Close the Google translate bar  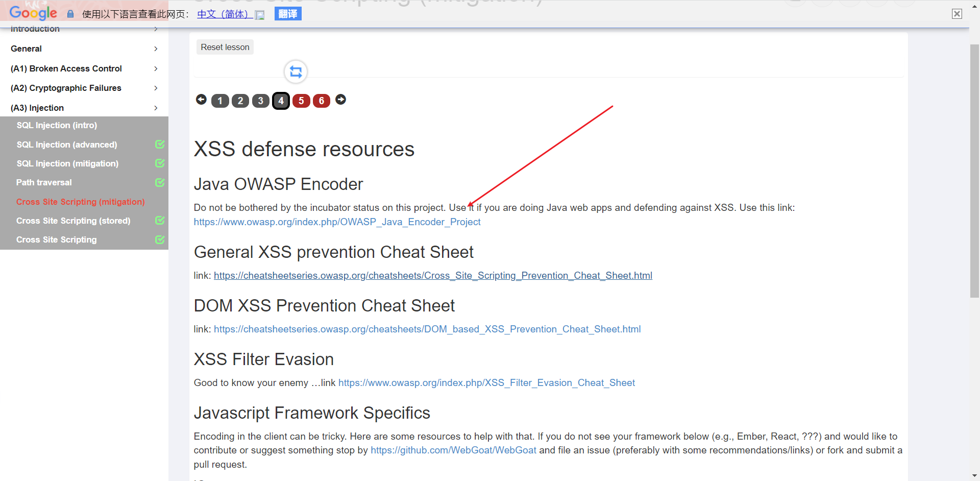pyautogui.click(x=957, y=14)
